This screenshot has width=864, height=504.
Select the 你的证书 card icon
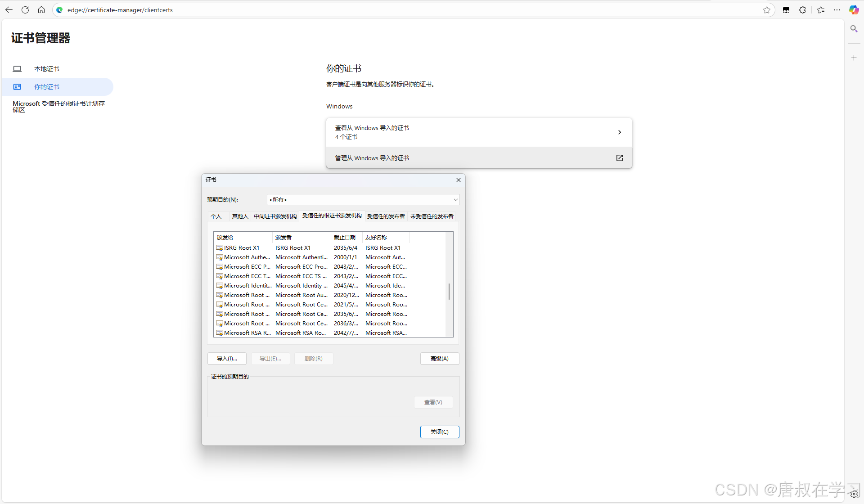pyautogui.click(x=17, y=87)
